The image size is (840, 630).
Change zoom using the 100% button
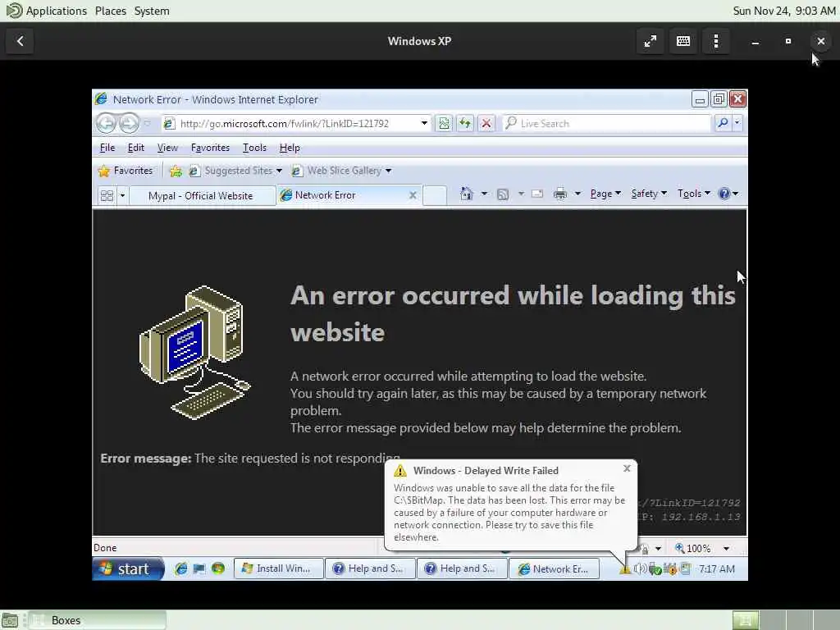click(692, 549)
